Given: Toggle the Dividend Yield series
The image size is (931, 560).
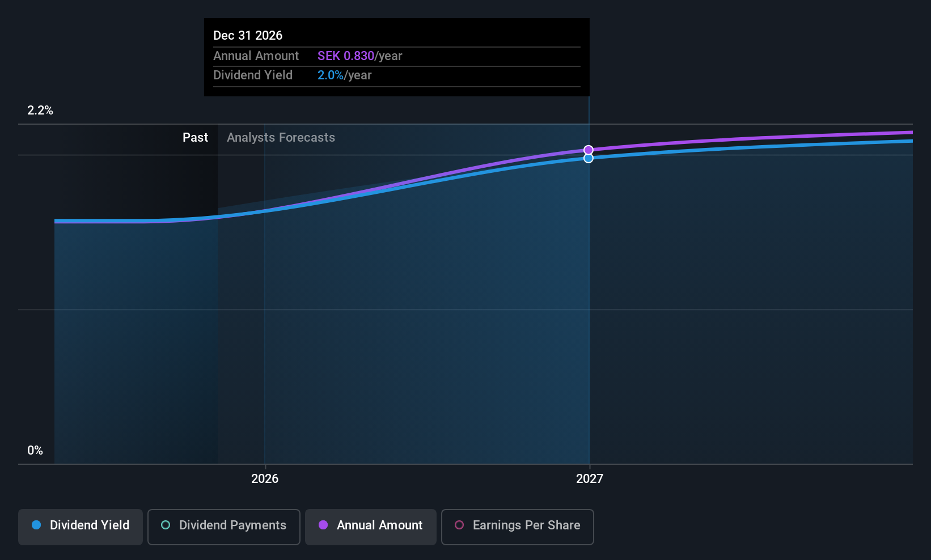Looking at the screenshot, I should 81,527.
